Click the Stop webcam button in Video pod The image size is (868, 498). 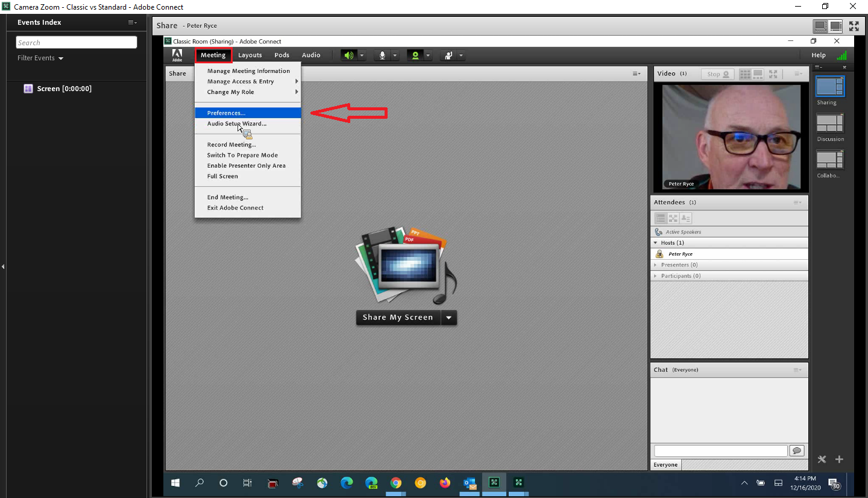[x=717, y=74]
